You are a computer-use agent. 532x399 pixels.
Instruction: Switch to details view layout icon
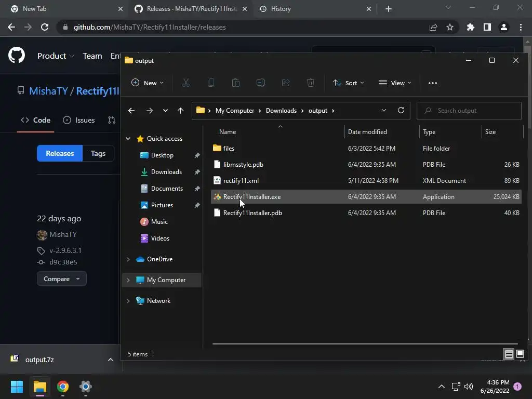coord(509,354)
